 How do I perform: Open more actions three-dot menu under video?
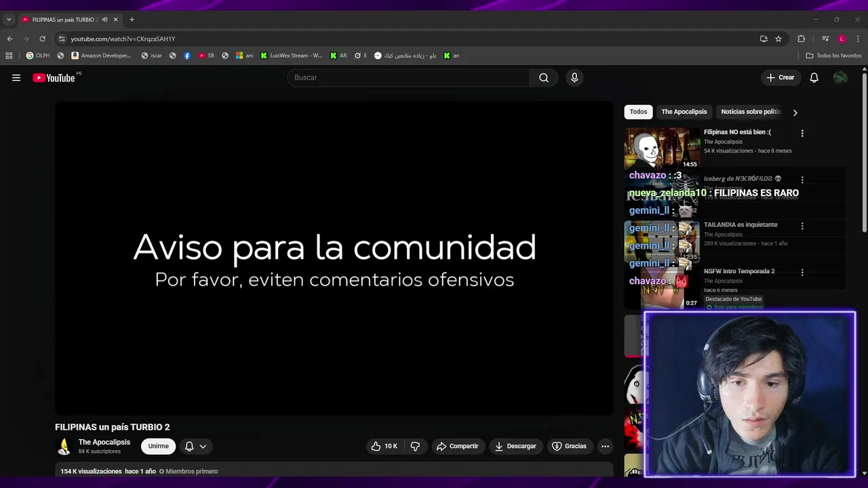coord(605,446)
